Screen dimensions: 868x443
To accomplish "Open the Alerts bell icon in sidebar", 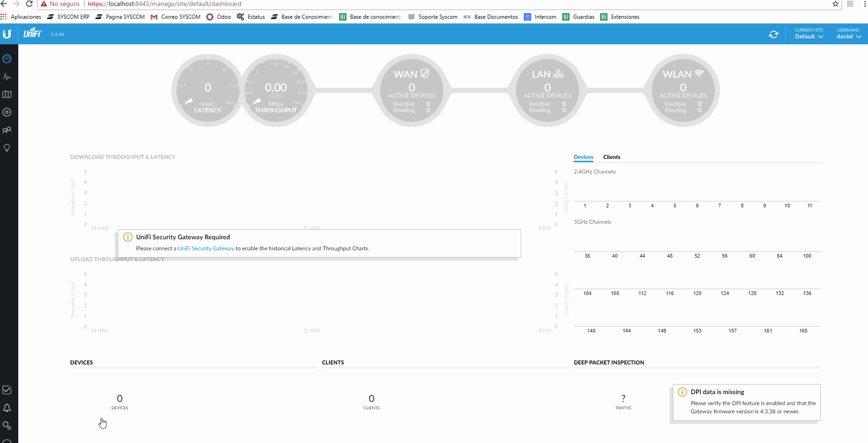I will click(7, 408).
